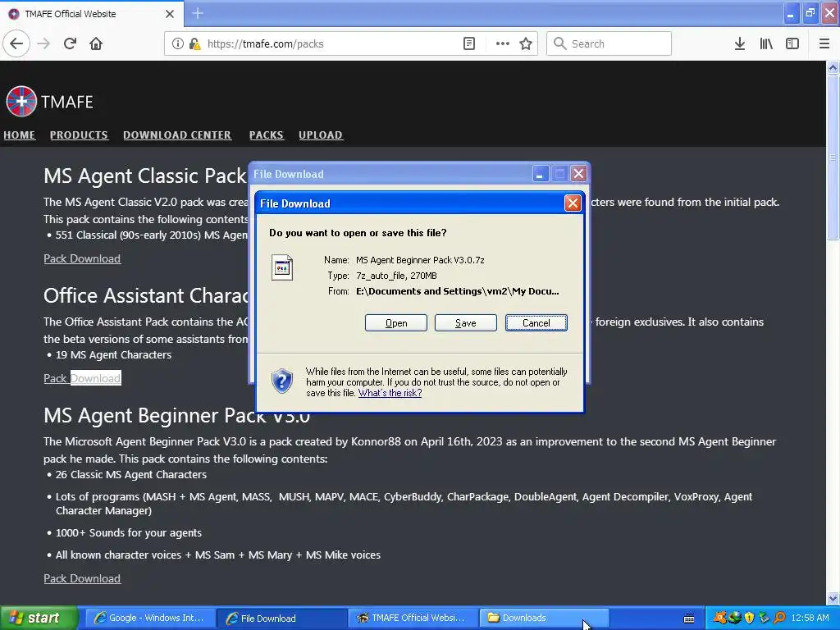Open the PACKS navigation link

(x=267, y=135)
